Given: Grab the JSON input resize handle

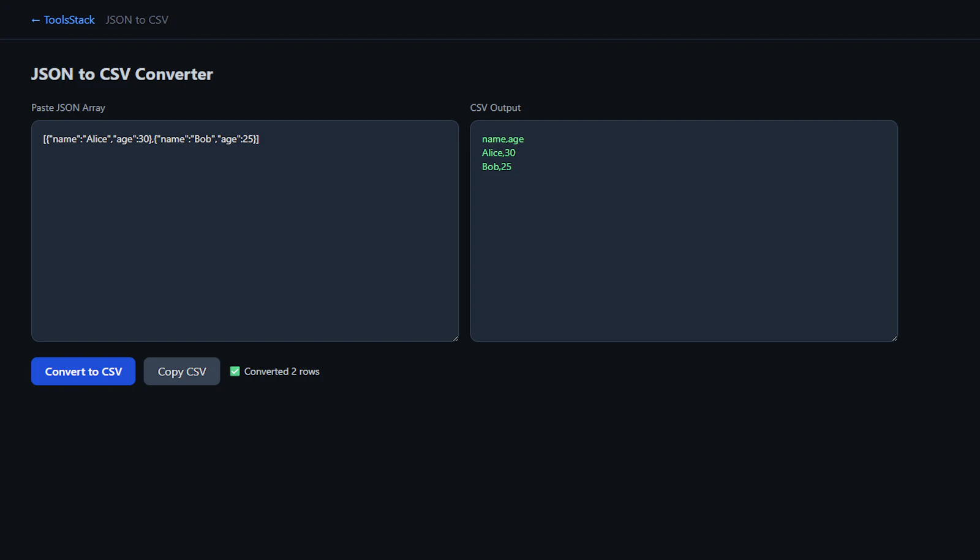Looking at the screenshot, I should [x=455, y=338].
